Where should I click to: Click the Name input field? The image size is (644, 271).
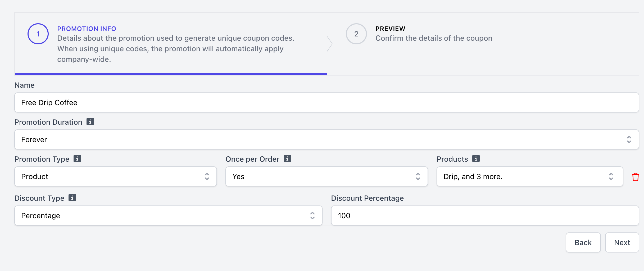pos(326,102)
